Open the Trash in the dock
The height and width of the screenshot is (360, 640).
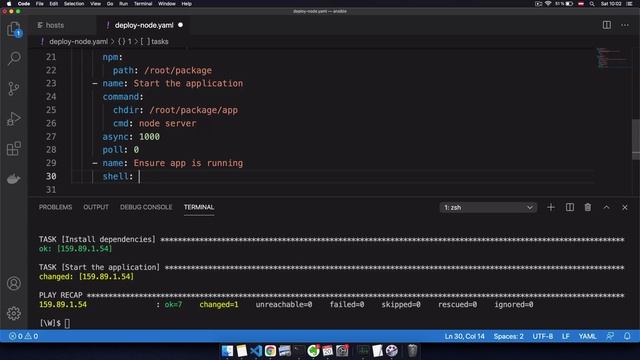(412, 351)
